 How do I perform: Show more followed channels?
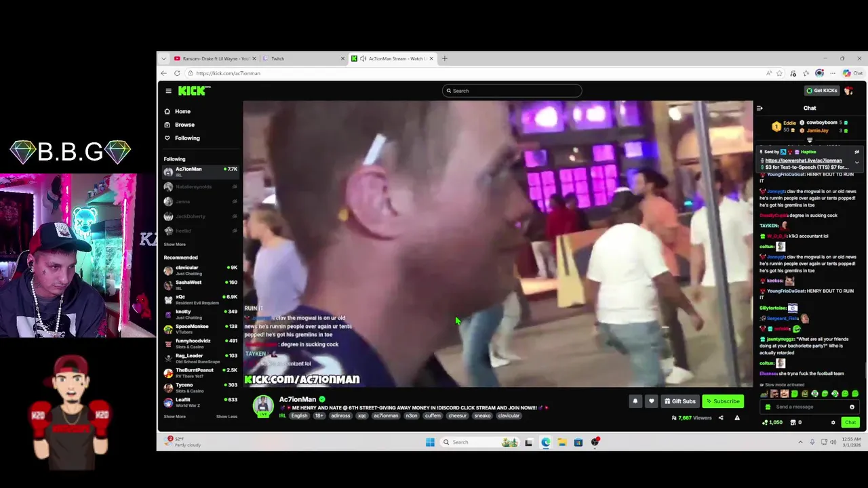click(x=174, y=245)
